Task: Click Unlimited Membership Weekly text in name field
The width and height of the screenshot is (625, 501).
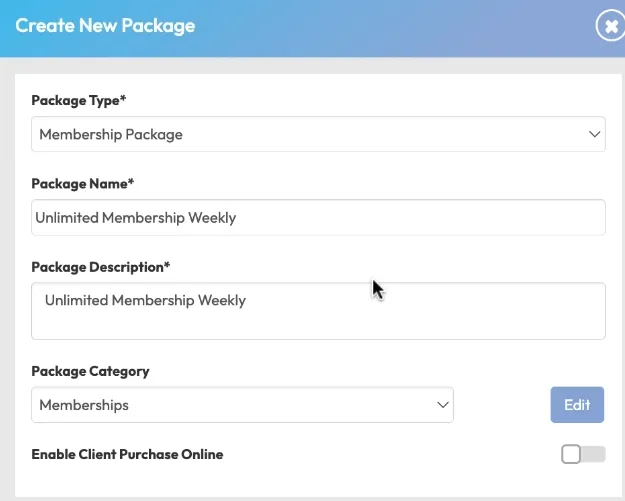Action: pyautogui.click(x=136, y=217)
